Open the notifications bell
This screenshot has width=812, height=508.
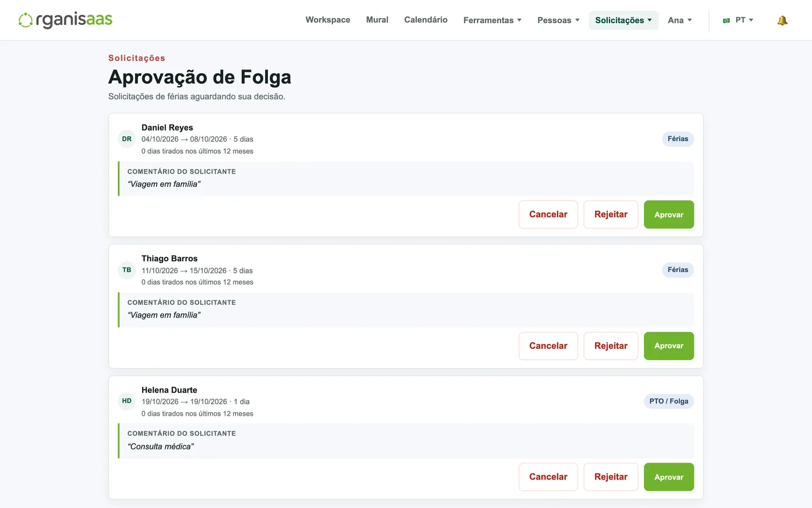782,20
